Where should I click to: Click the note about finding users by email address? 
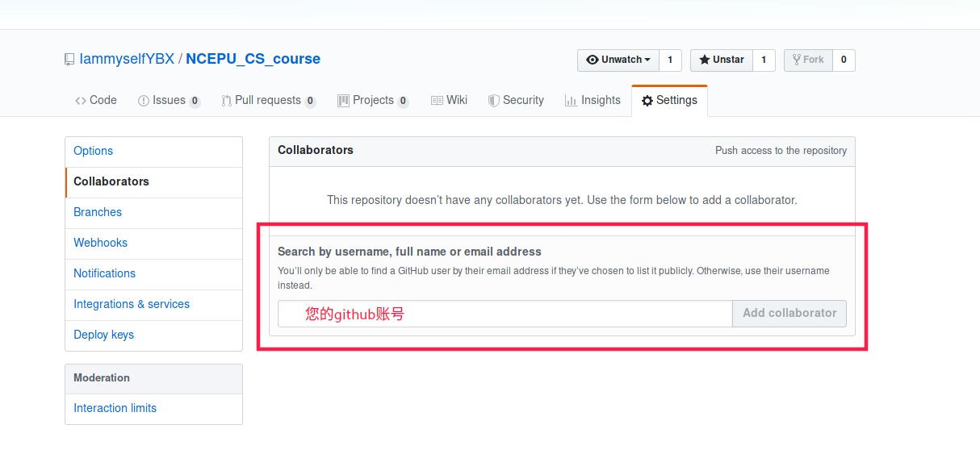(x=554, y=278)
